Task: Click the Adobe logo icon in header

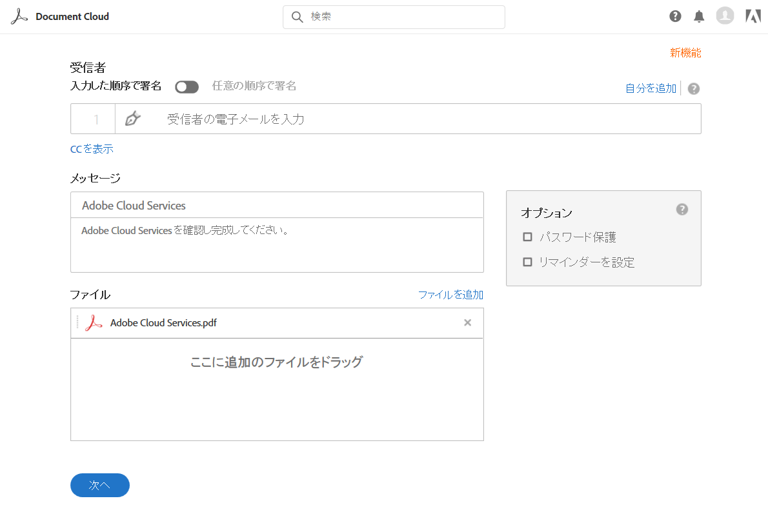Action: [x=753, y=16]
